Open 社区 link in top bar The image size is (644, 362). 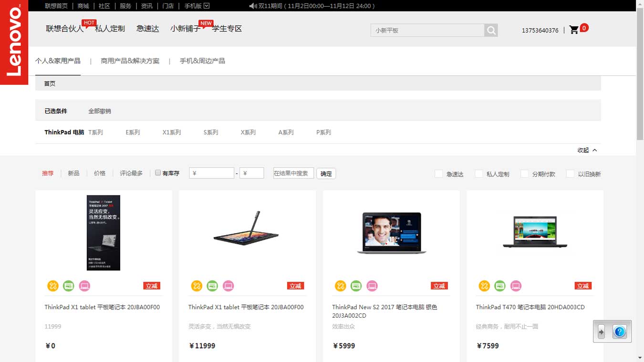pyautogui.click(x=104, y=6)
